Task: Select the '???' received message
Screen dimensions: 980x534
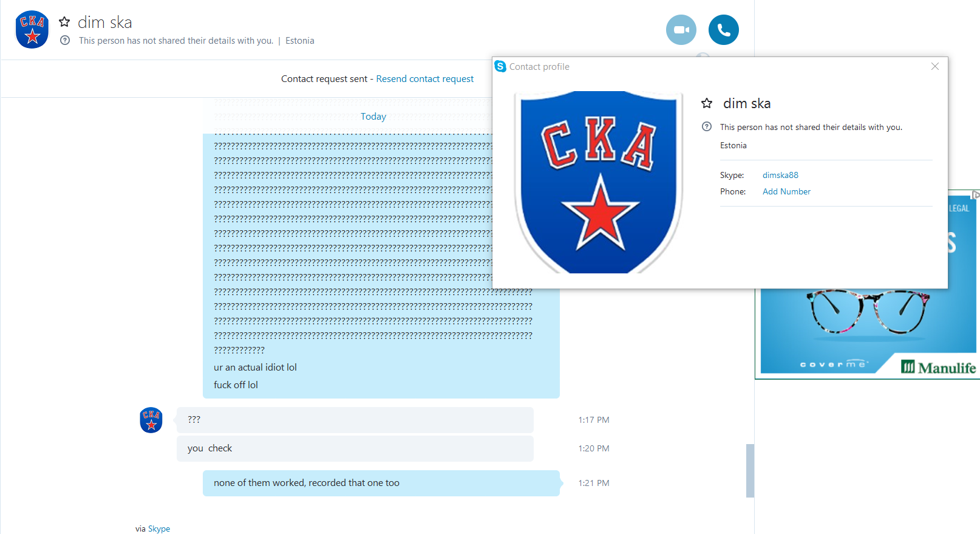Action: [355, 420]
